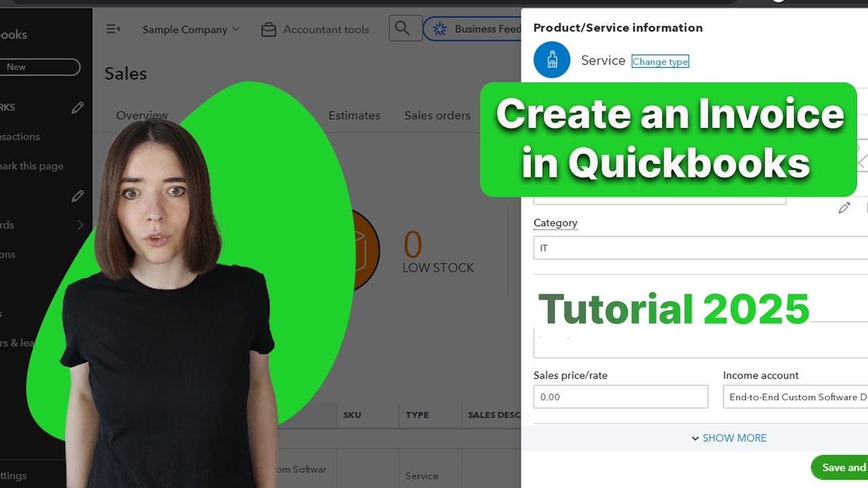Click the Save and close button
This screenshot has height=488, width=868.
(840, 468)
